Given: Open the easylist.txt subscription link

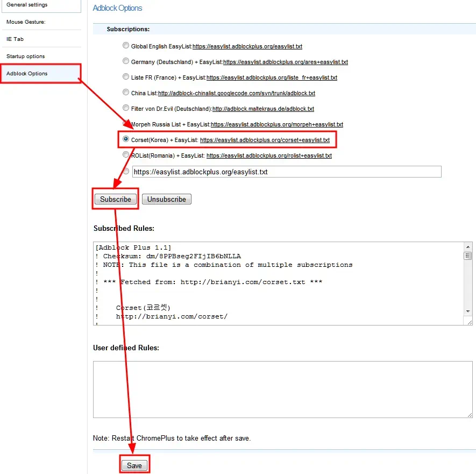Looking at the screenshot, I should tap(247, 47).
